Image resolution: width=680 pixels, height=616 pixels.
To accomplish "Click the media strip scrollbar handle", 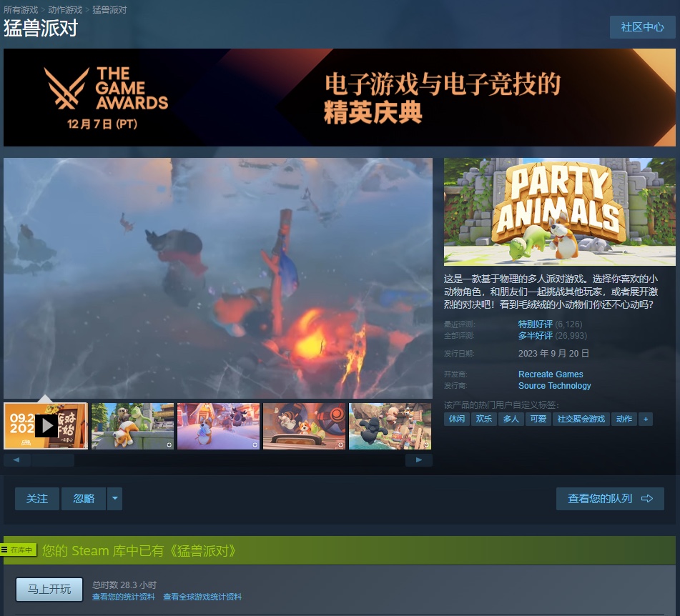I will [52, 460].
